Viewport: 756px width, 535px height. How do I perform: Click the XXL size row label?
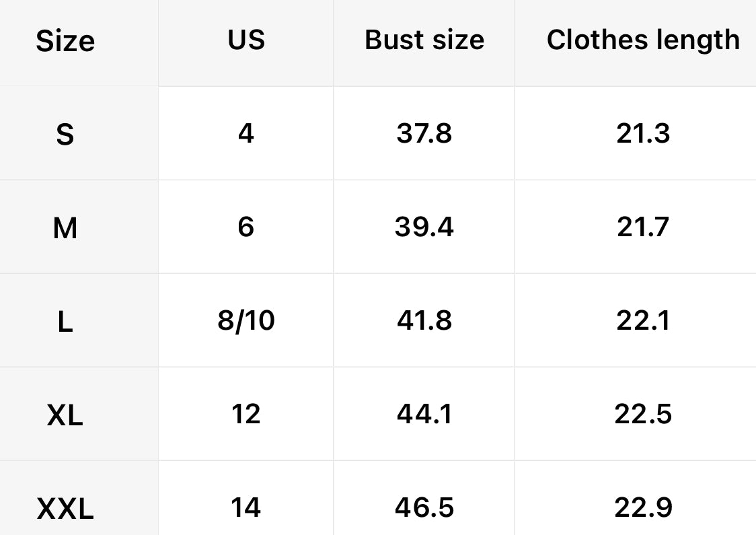(65, 509)
